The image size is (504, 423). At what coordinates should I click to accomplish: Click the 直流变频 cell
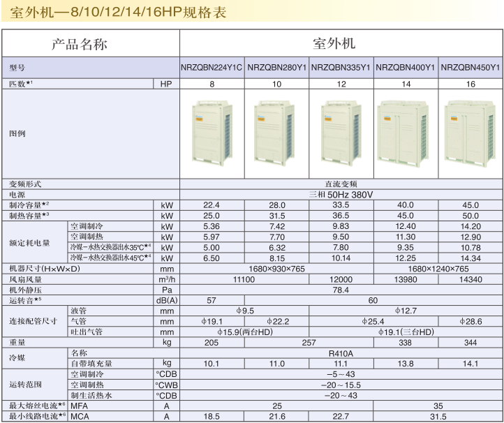(341, 184)
